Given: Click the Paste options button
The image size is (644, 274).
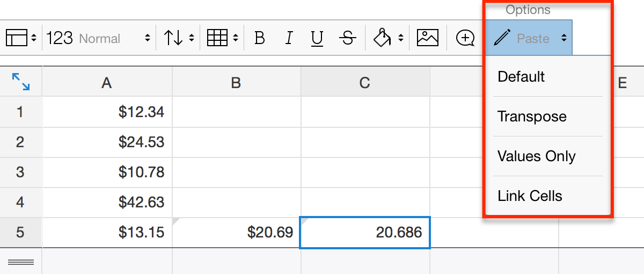Looking at the screenshot, I should click(x=529, y=39).
